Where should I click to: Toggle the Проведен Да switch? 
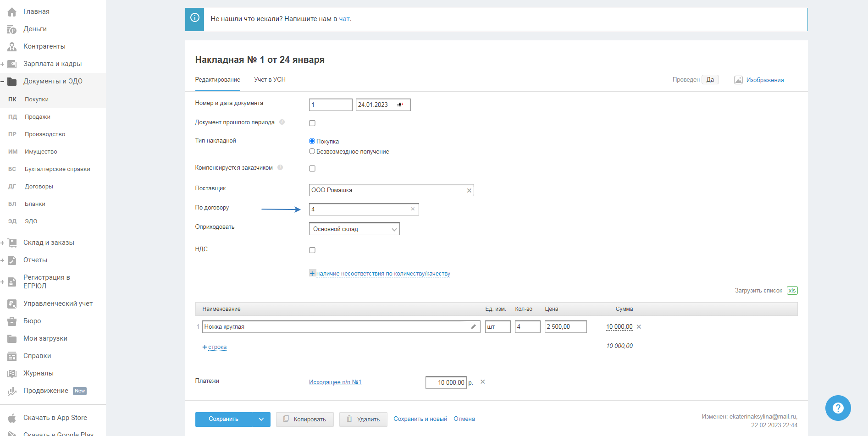click(710, 80)
